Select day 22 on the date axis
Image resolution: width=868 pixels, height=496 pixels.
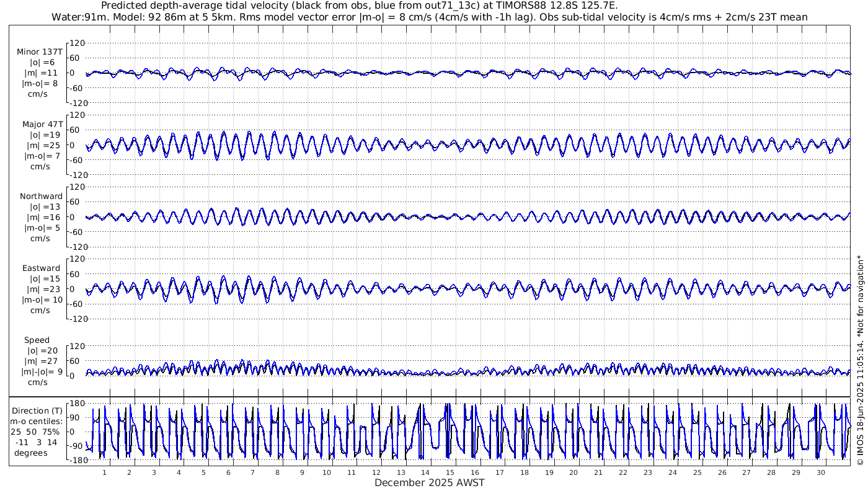[623, 472]
